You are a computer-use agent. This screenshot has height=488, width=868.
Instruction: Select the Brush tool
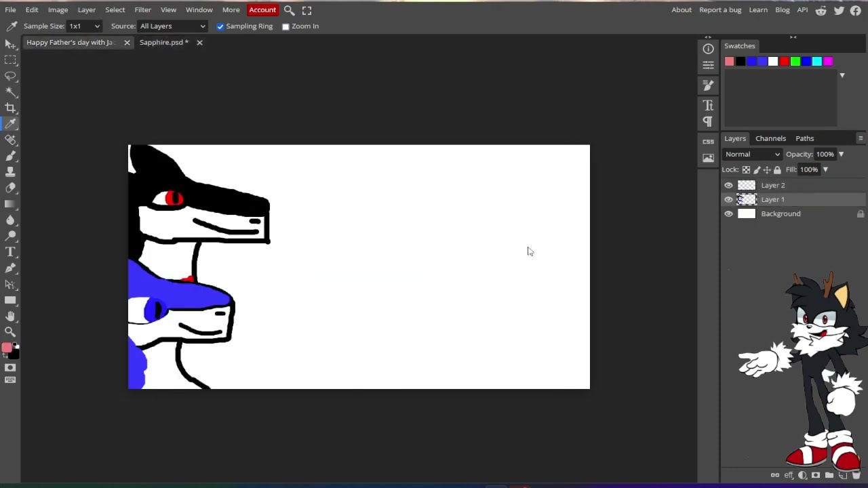(x=10, y=156)
